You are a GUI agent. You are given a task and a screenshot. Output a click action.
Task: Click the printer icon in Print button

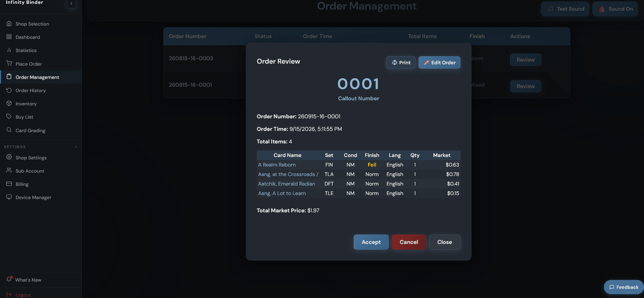coord(394,63)
